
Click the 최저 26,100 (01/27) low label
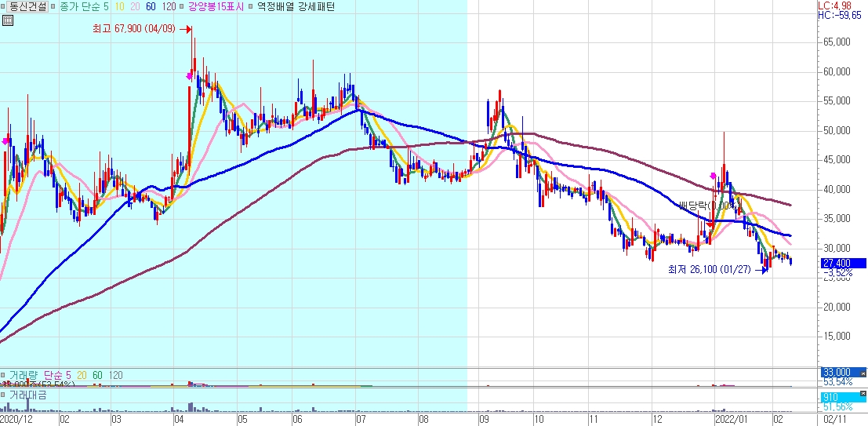tap(709, 270)
